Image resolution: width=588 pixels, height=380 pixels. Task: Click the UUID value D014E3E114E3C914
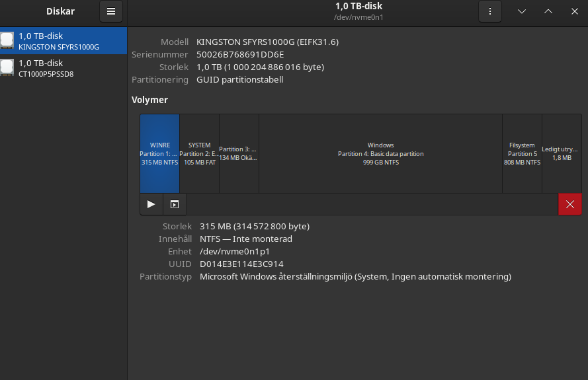click(x=241, y=264)
